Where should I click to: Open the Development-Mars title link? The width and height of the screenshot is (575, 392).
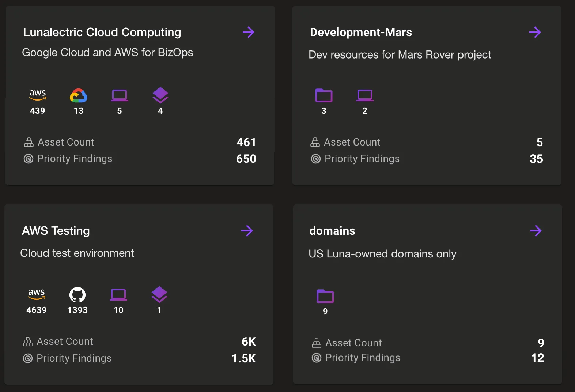coord(361,32)
